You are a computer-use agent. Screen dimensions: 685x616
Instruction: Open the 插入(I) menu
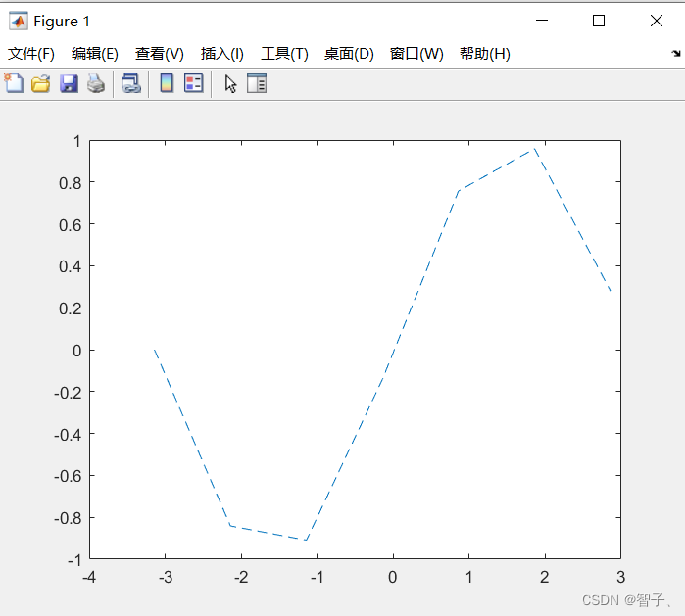(221, 54)
